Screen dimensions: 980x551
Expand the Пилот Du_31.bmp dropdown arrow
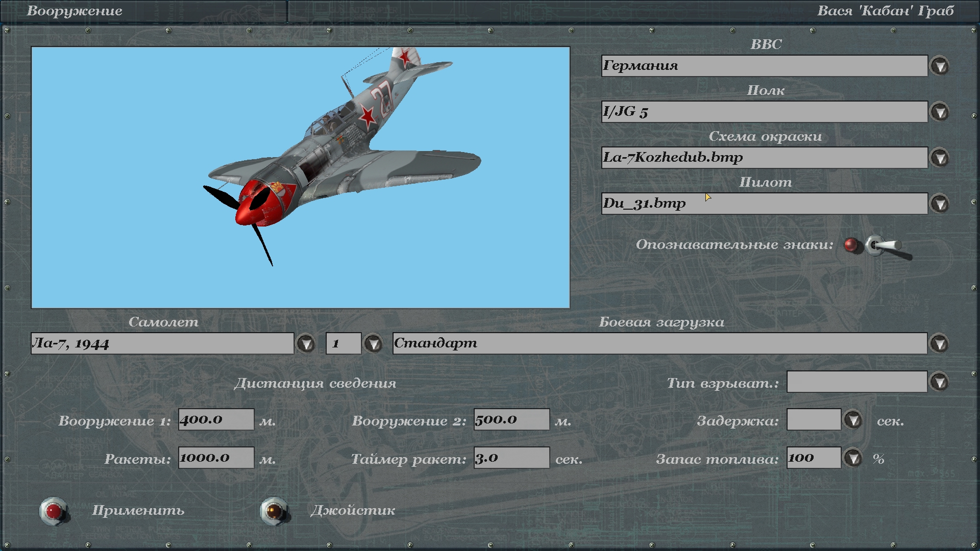[940, 204]
